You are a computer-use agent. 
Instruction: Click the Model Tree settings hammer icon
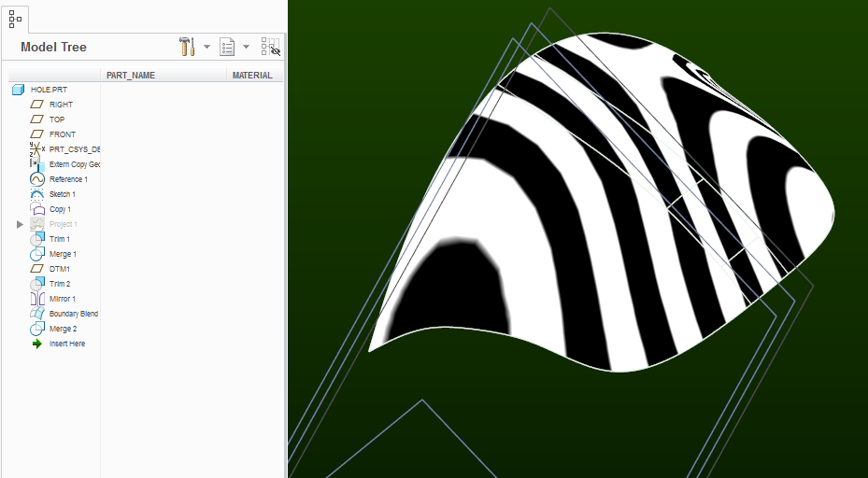(187, 47)
